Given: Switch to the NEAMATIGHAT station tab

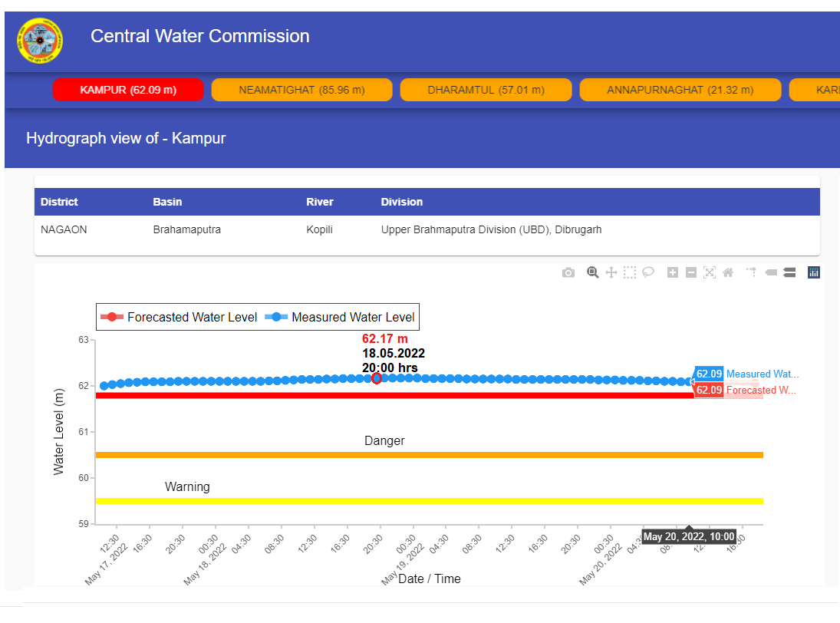Looking at the screenshot, I should click(x=301, y=90).
